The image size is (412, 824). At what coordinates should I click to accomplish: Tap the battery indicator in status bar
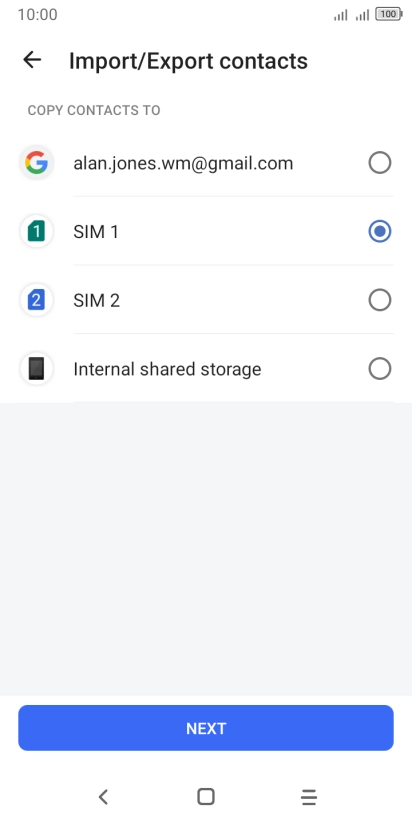388,15
